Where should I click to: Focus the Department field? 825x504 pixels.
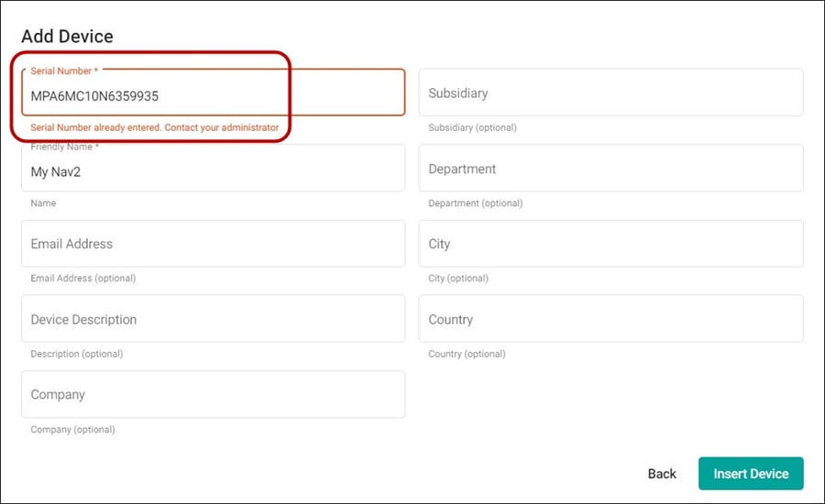pos(610,168)
